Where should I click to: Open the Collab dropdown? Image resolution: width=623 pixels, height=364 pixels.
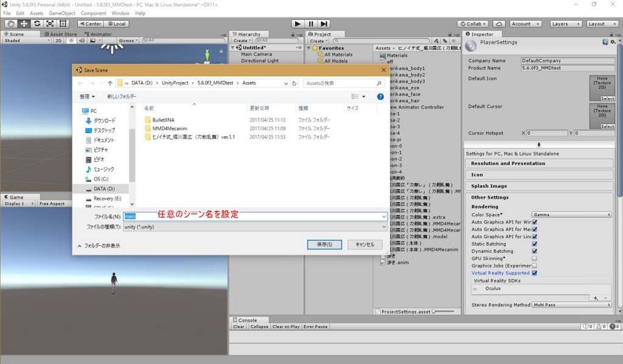click(x=473, y=24)
